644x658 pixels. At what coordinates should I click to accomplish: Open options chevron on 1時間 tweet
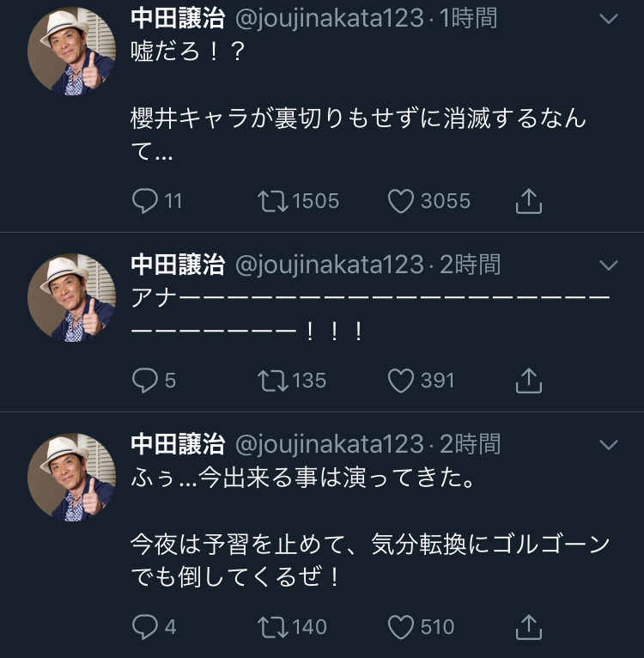(608, 18)
